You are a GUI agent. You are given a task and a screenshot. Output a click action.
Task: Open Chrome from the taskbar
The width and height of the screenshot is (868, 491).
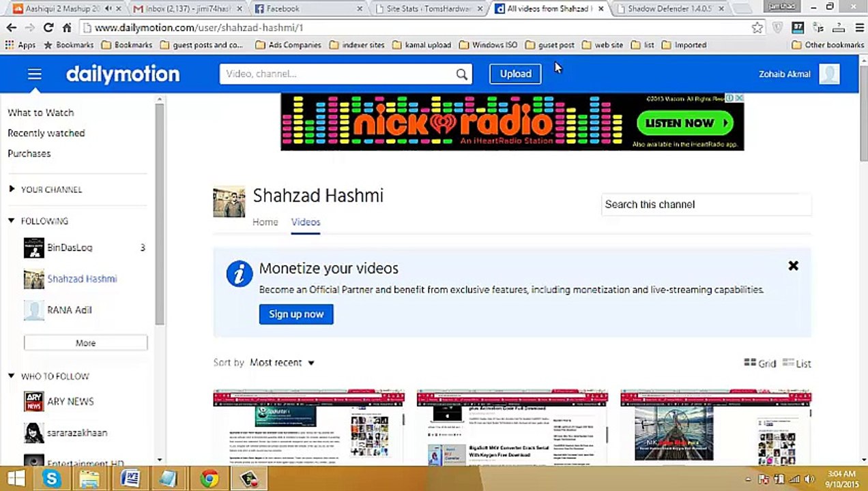[209, 479]
